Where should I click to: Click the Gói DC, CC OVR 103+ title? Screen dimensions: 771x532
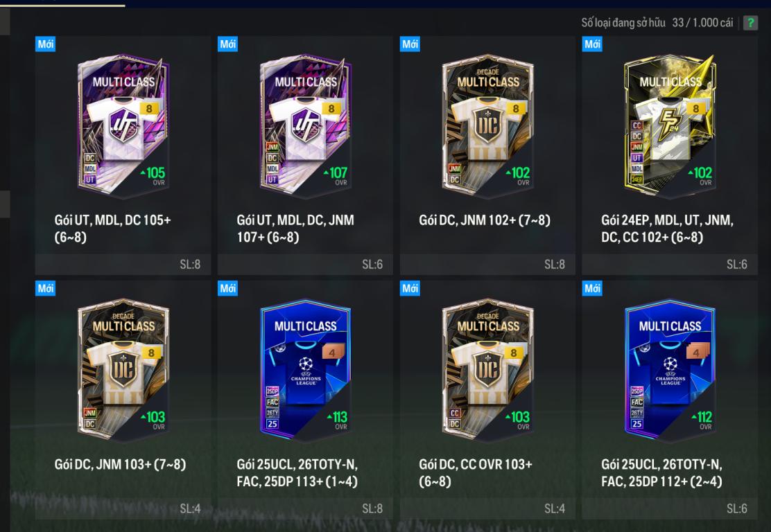476,472
